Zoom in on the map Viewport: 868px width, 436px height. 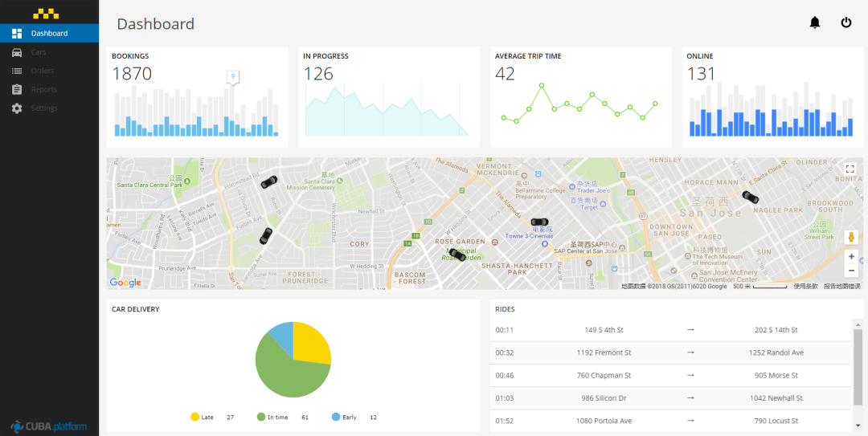(x=851, y=256)
